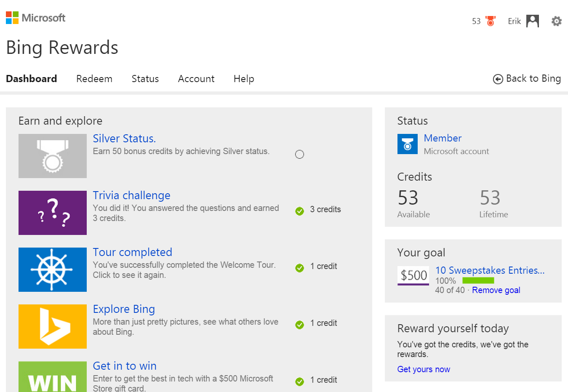Click the Bing Rewards page title

[62, 48]
